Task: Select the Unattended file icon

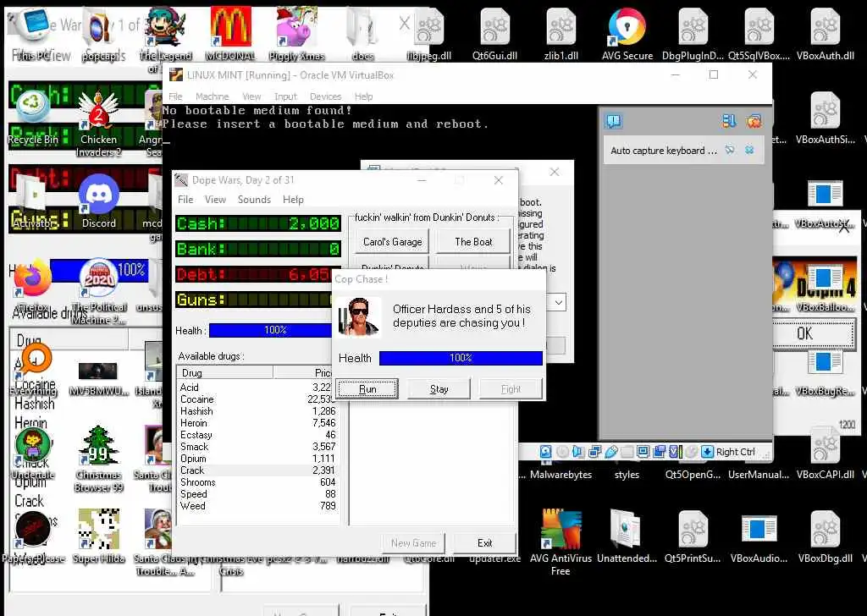Action: (627, 536)
